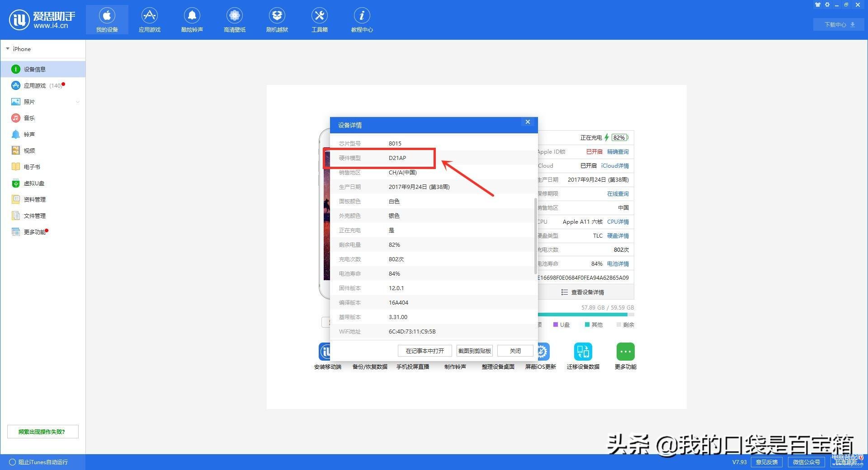Click the 关闭 button in dialog
The image size is (868, 470).
[515, 351]
